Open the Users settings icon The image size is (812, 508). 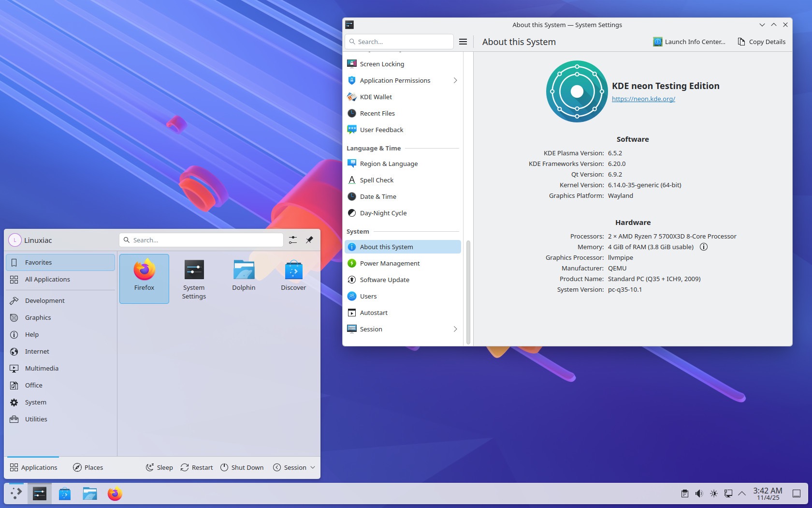tap(351, 296)
